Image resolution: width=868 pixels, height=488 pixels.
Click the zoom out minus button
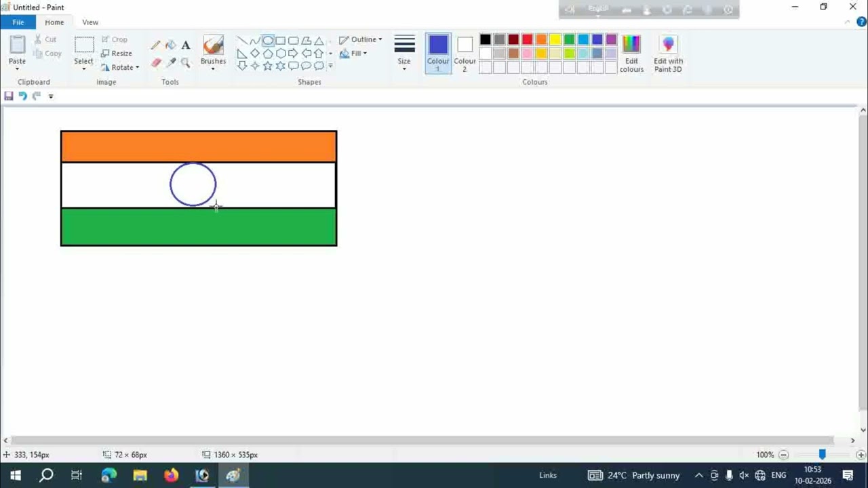(784, 455)
